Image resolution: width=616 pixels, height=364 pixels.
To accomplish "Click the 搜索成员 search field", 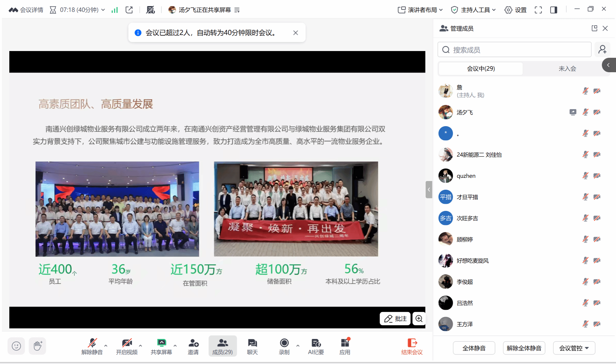I will coord(515,50).
